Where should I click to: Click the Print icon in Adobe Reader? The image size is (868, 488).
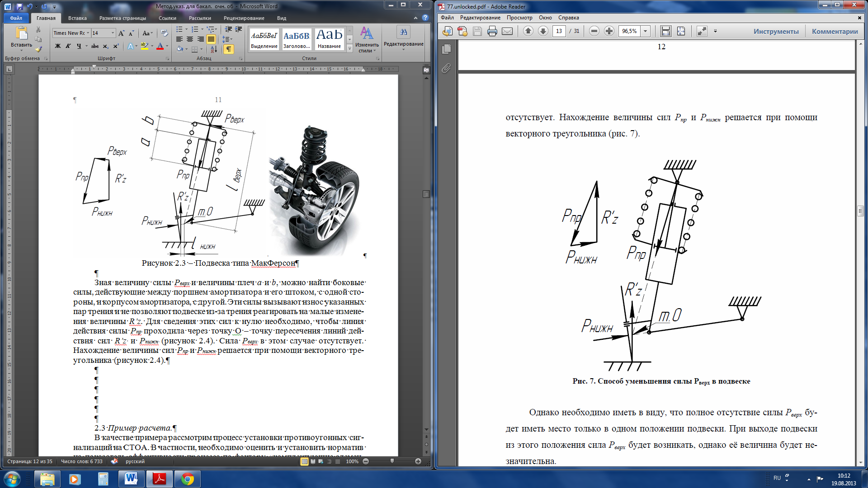pos(492,31)
